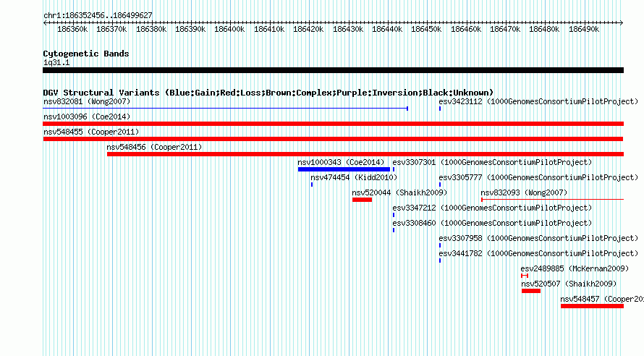The width and height of the screenshot is (644, 356).
Task: Click the 186480k ruler label
Action: 544,29
